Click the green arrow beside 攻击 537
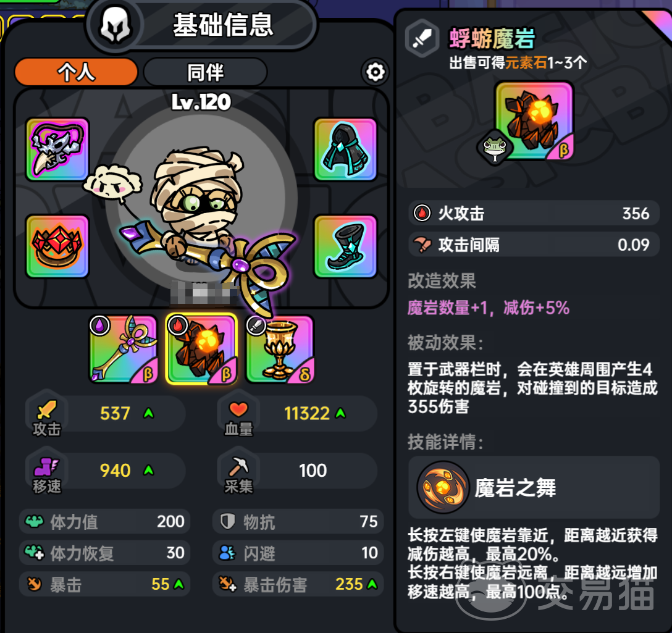This screenshot has height=633, width=672. click(149, 413)
